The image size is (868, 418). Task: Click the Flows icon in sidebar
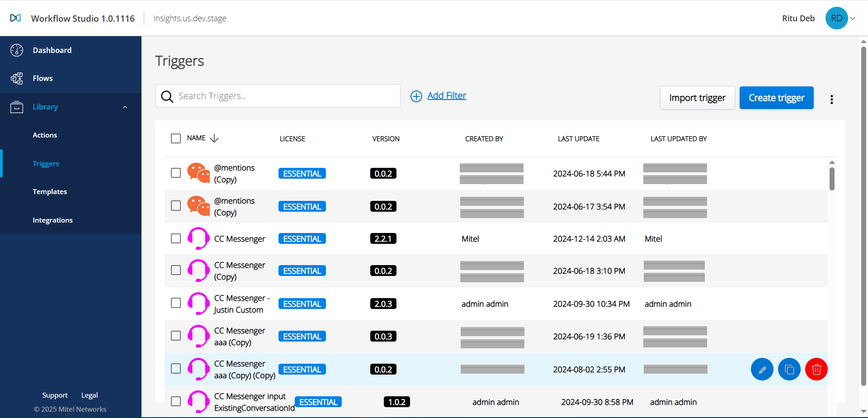point(17,78)
